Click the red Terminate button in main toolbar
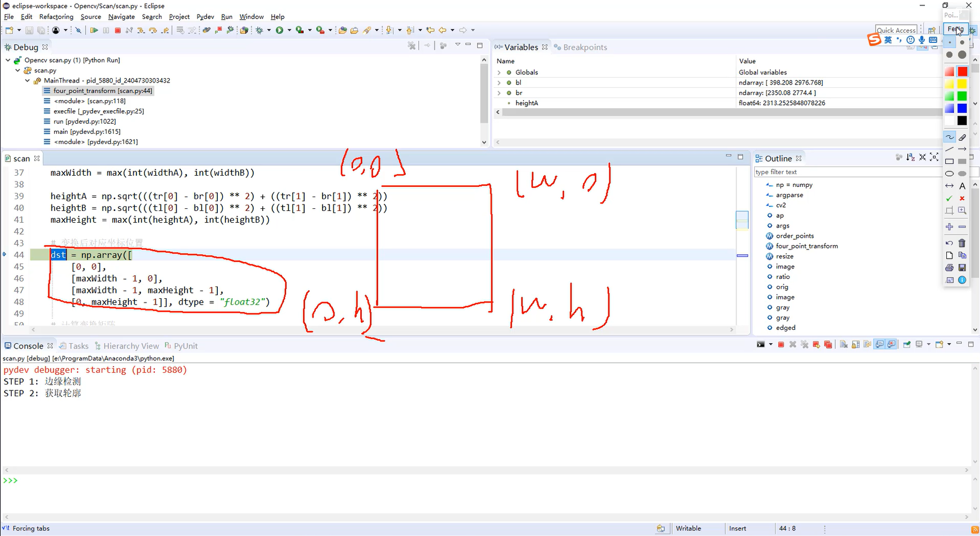 pos(118,31)
